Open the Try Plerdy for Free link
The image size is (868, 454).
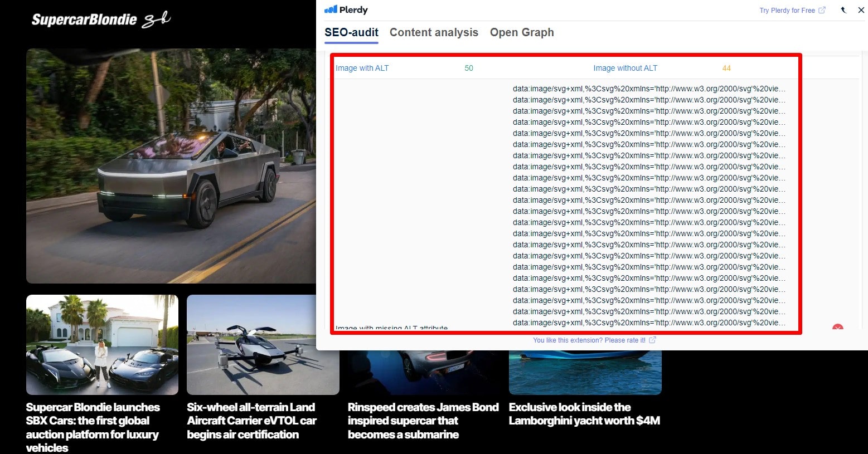787,11
